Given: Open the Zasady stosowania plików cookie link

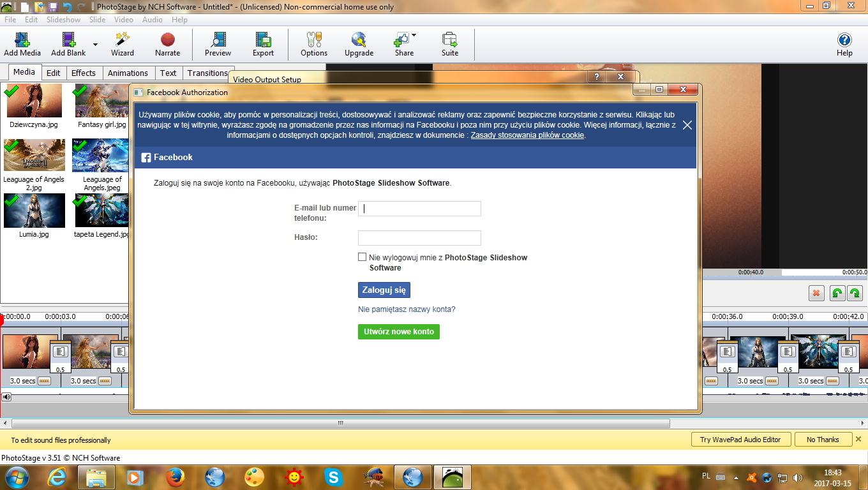Looking at the screenshot, I should pyautogui.click(x=527, y=135).
